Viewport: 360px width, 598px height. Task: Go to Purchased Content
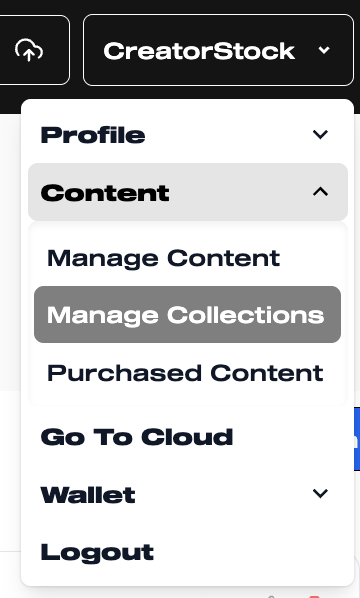coord(185,373)
